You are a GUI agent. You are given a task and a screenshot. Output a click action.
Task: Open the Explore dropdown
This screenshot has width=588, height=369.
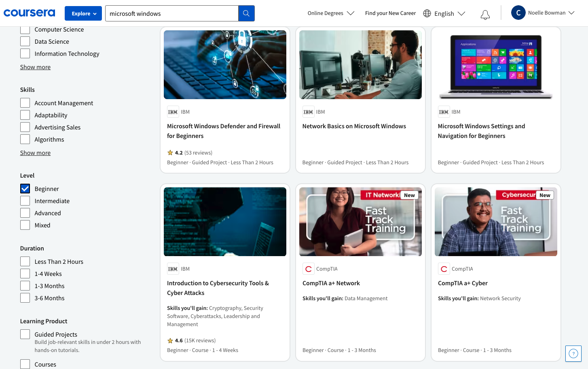[83, 13]
